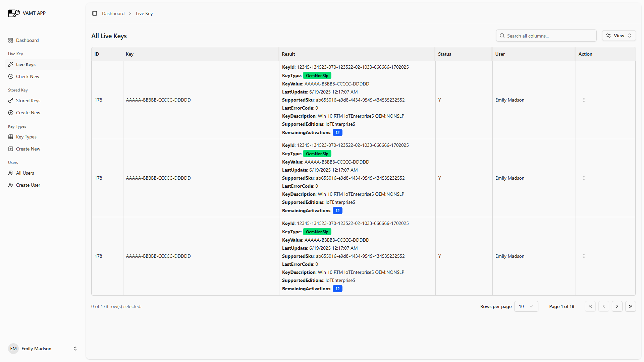The height and width of the screenshot is (362, 644).
Task: Go to Create User page
Action: (x=28, y=185)
